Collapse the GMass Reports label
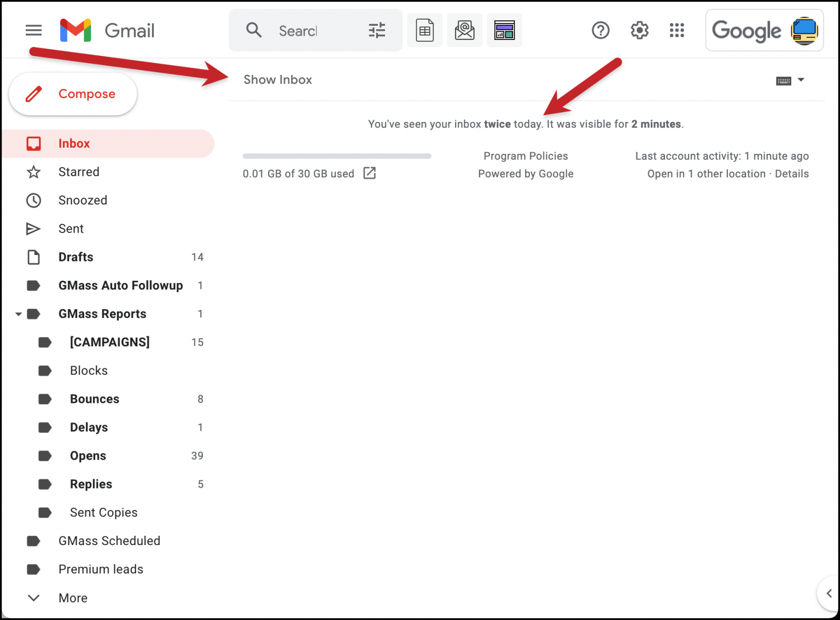 pyautogui.click(x=19, y=314)
